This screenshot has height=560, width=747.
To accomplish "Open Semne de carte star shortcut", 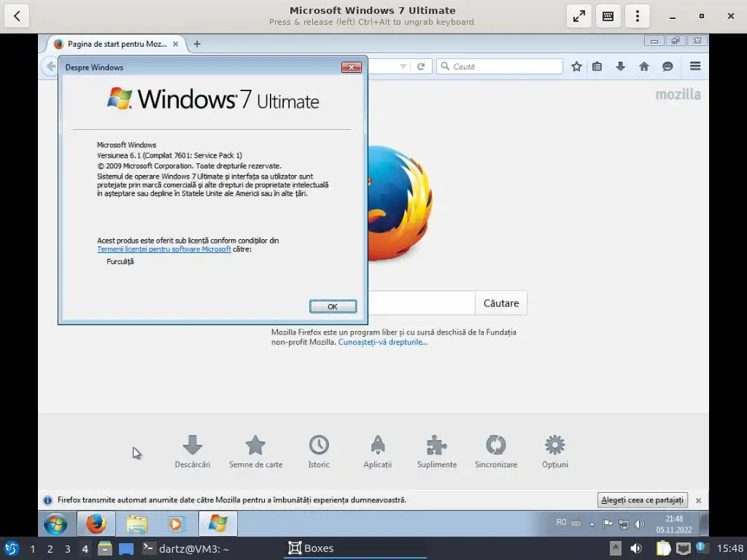I will 255,451.
